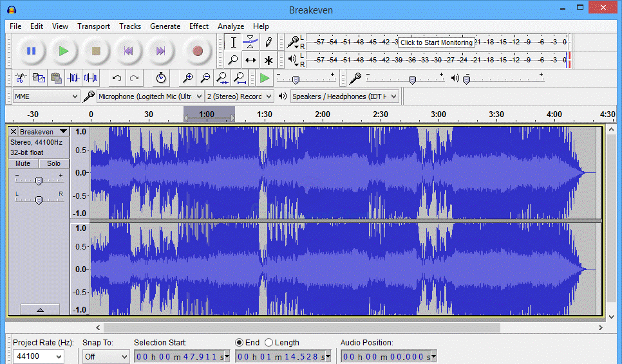Open the Project Rate 44100 dropdown

(x=39, y=356)
